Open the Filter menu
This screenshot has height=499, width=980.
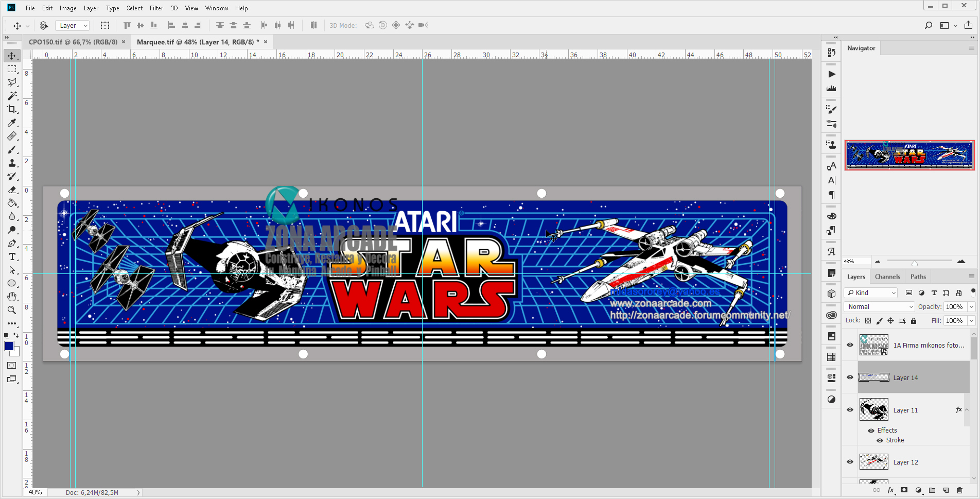coord(156,8)
